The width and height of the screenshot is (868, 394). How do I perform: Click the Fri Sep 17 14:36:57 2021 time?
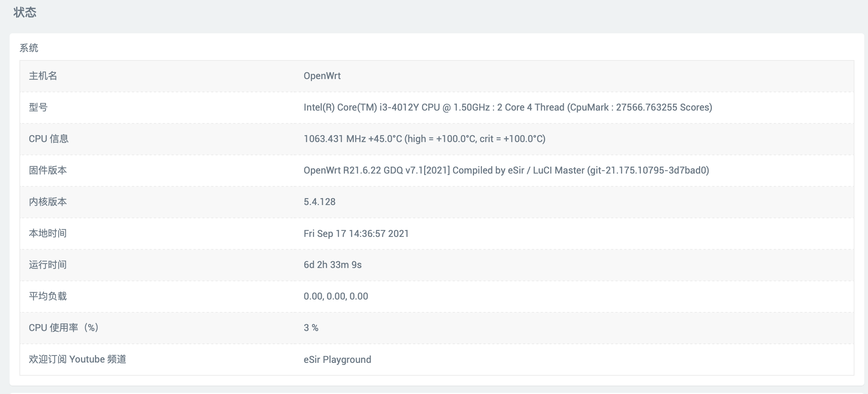click(356, 234)
